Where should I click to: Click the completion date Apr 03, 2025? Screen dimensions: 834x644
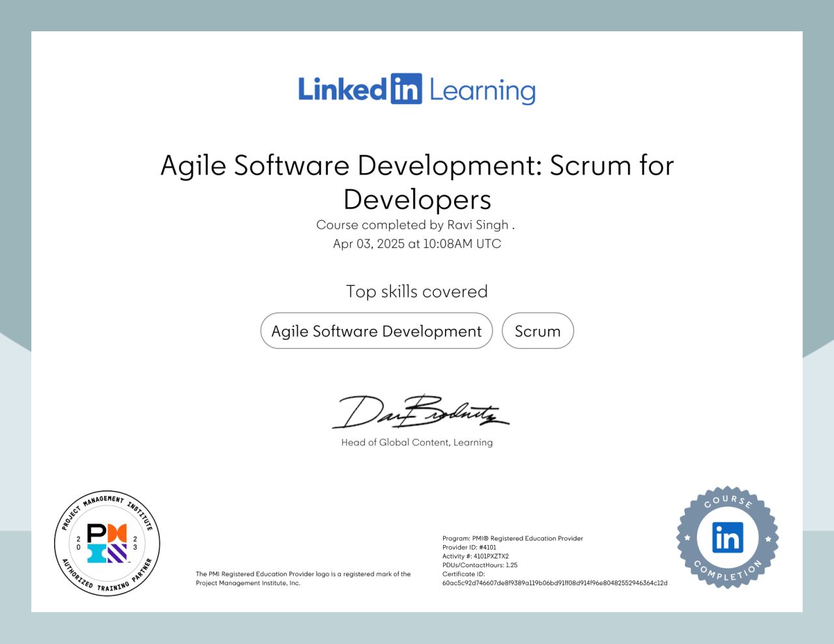click(x=417, y=244)
